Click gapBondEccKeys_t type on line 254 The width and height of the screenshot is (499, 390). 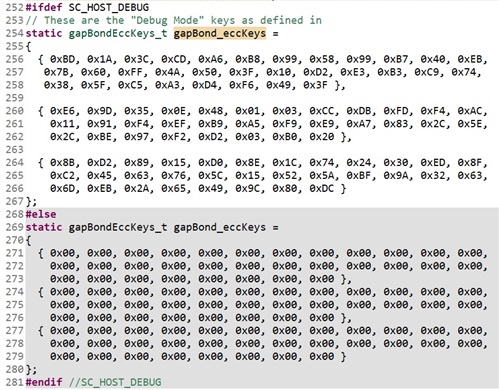tap(118, 33)
